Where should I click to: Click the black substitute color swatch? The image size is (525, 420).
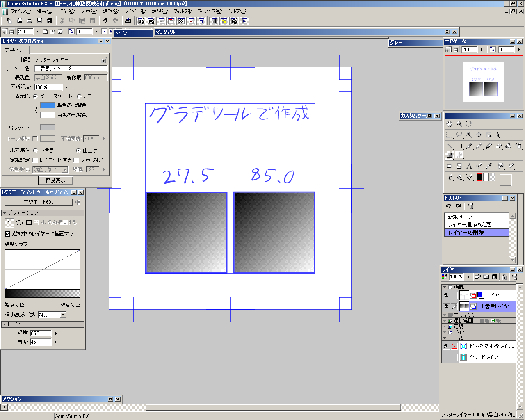click(x=48, y=105)
